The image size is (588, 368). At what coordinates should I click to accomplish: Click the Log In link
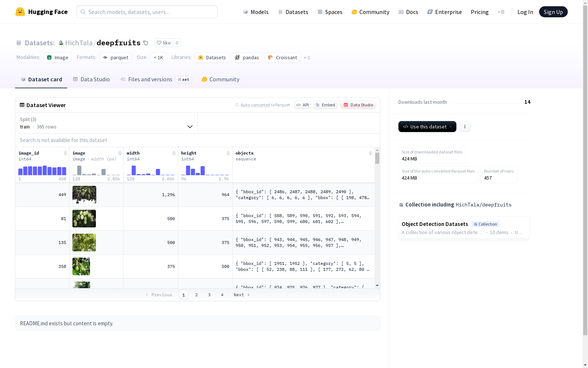[525, 12]
